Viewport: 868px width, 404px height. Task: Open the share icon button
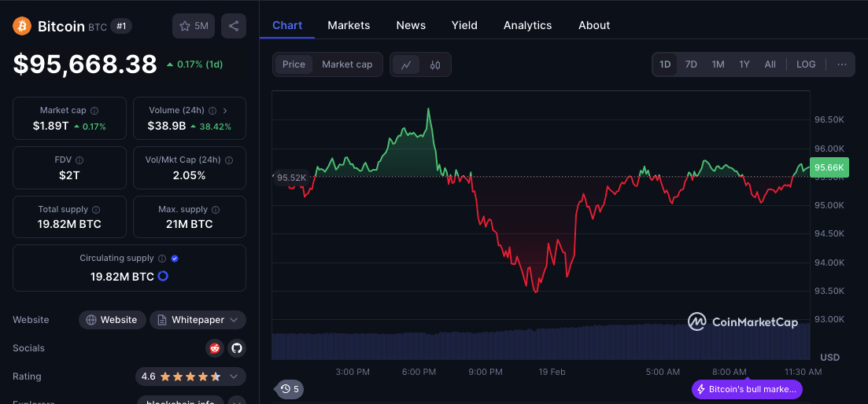click(x=234, y=26)
